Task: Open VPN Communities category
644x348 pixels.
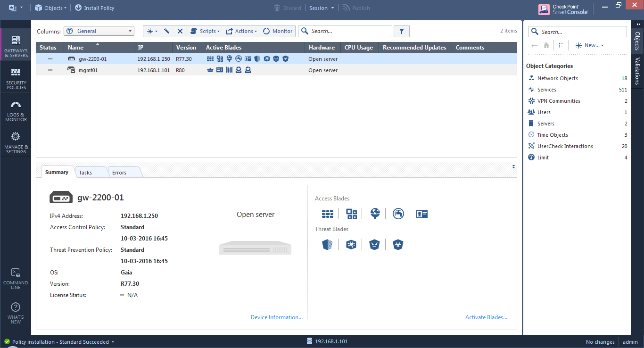Action: click(x=578, y=101)
